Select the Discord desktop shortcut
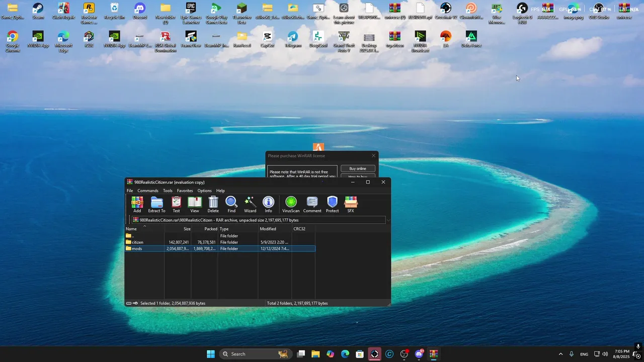The image size is (644, 362). (140, 11)
